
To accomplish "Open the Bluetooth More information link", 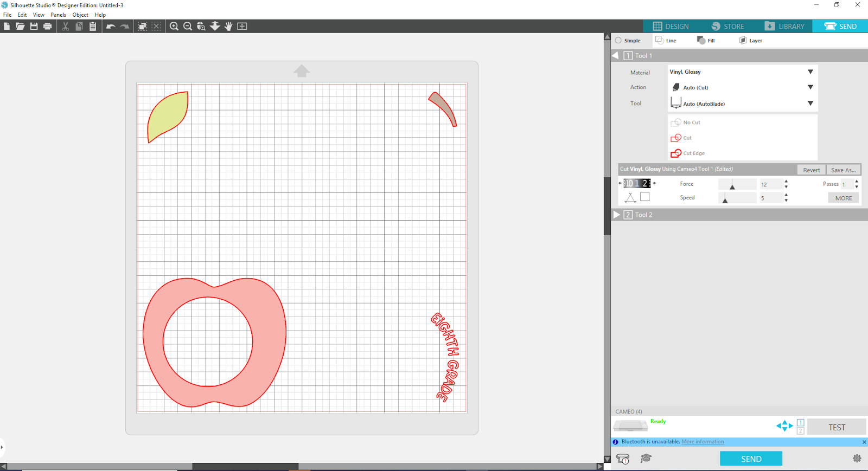I will [x=703, y=442].
